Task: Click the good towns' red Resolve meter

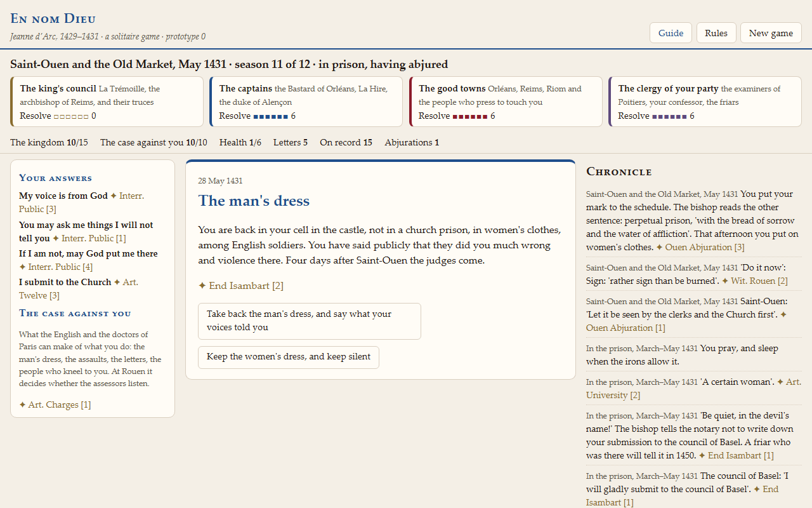Action: pyautogui.click(x=470, y=116)
